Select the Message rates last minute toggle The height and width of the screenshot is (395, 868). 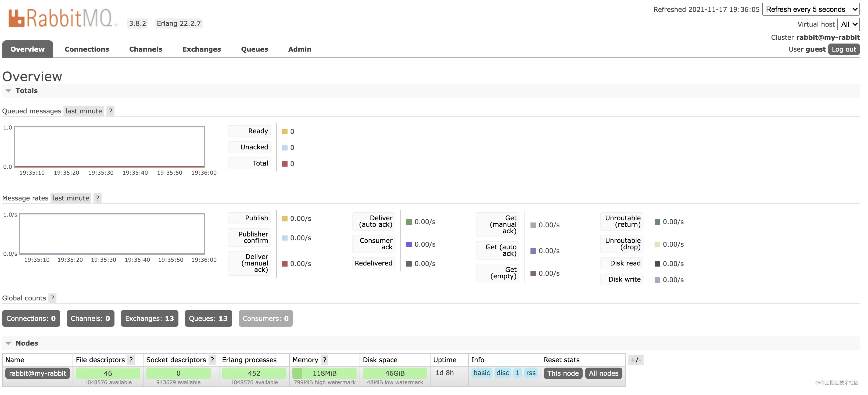(x=70, y=198)
